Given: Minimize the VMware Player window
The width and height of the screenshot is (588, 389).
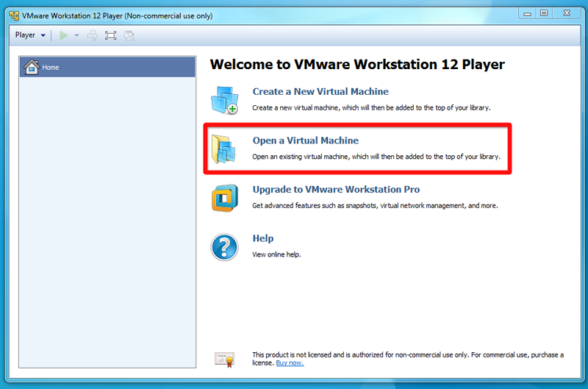Looking at the screenshot, I should click(x=527, y=13).
